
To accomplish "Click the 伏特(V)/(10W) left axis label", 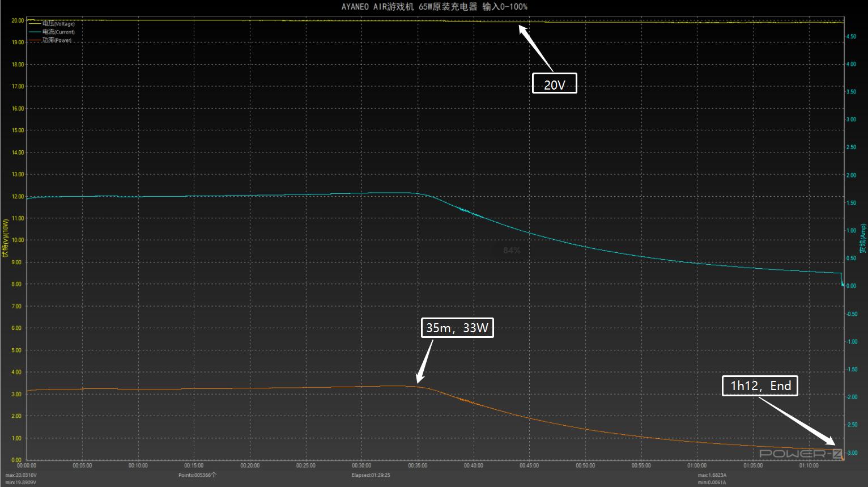I will (6, 239).
